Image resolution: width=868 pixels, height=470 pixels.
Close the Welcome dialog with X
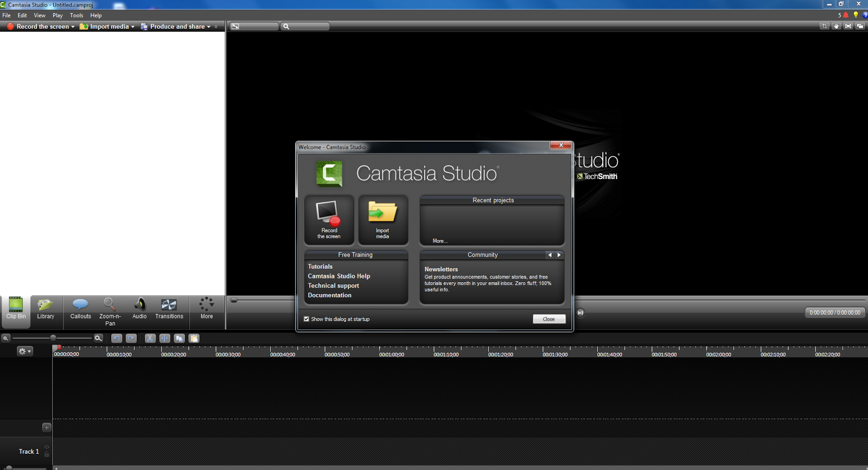pyautogui.click(x=560, y=145)
